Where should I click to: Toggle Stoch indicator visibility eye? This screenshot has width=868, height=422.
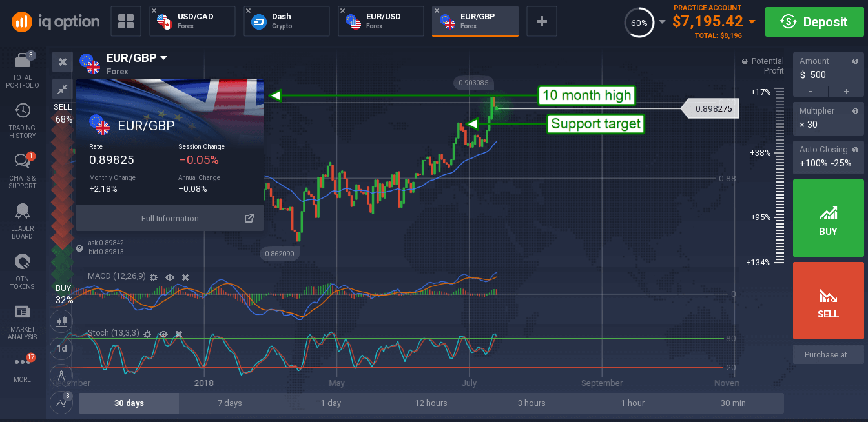coord(163,334)
